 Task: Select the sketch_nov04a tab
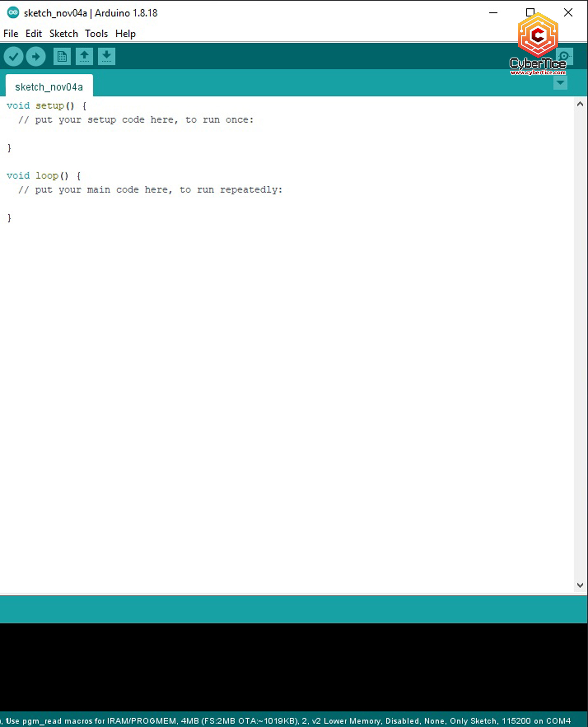click(49, 87)
